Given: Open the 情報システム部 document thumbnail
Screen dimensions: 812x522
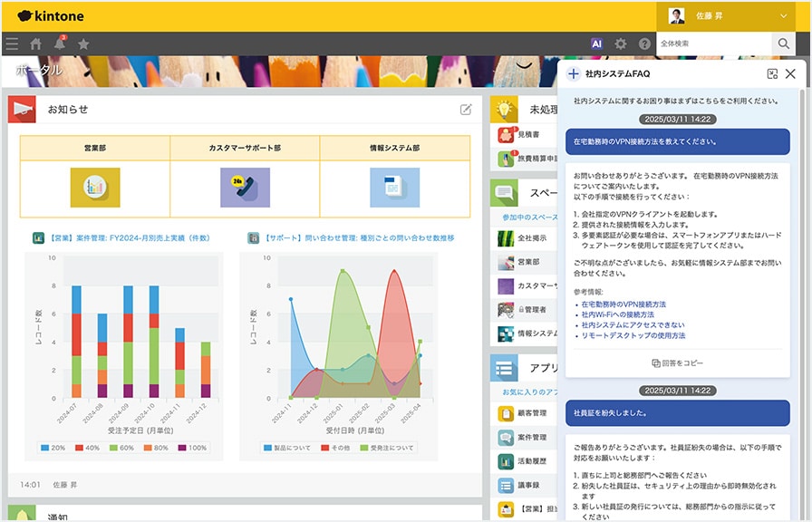Looking at the screenshot, I should coord(394,188).
